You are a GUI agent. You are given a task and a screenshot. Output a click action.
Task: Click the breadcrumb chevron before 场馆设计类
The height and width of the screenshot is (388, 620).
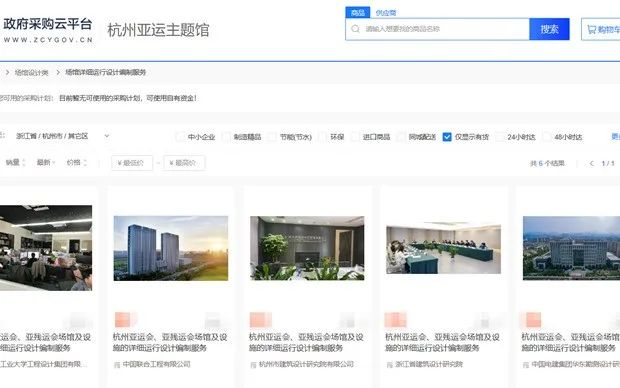coord(7,72)
